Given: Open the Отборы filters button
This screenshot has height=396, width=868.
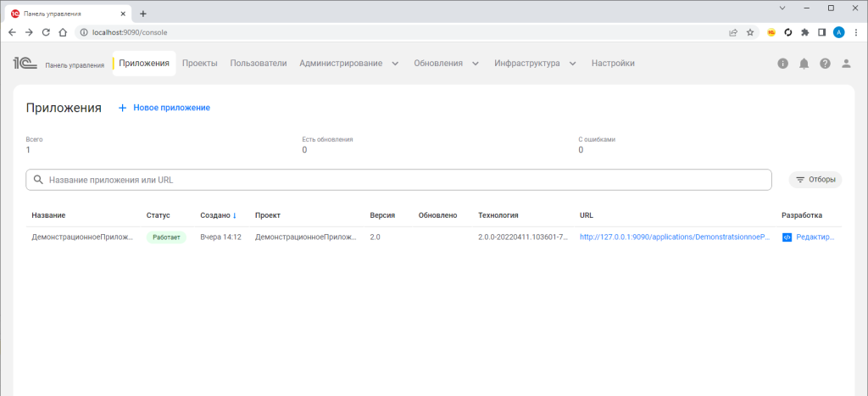Looking at the screenshot, I should (x=815, y=180).
